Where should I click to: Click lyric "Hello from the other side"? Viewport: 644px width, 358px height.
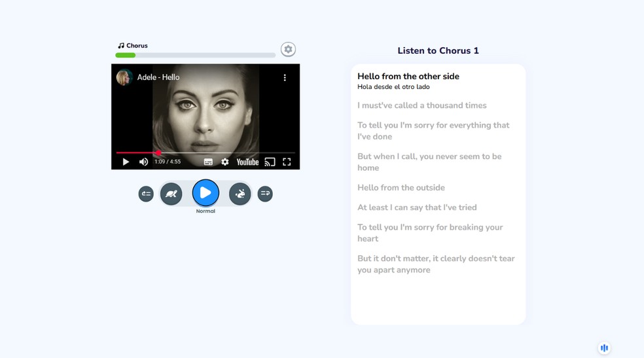point(408,77)
